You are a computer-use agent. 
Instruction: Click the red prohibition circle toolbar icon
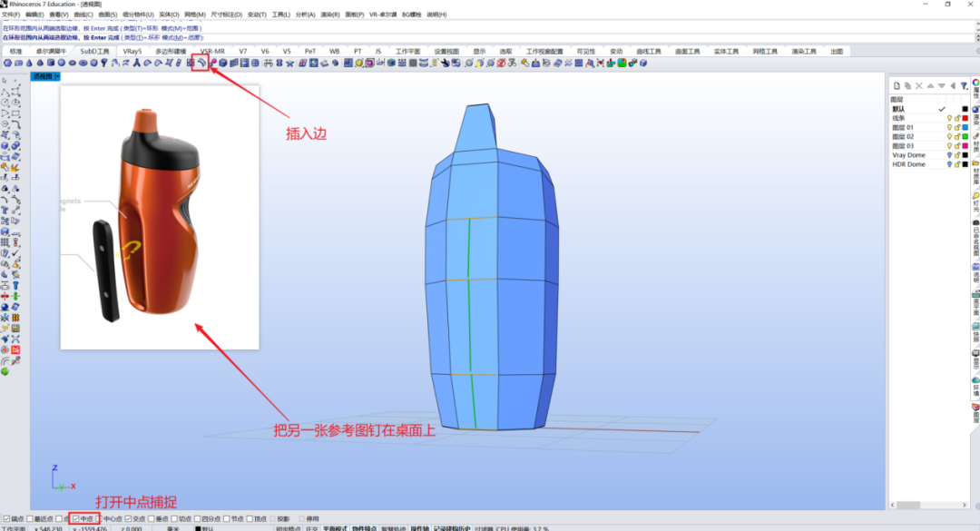click(x=501, y=63)
